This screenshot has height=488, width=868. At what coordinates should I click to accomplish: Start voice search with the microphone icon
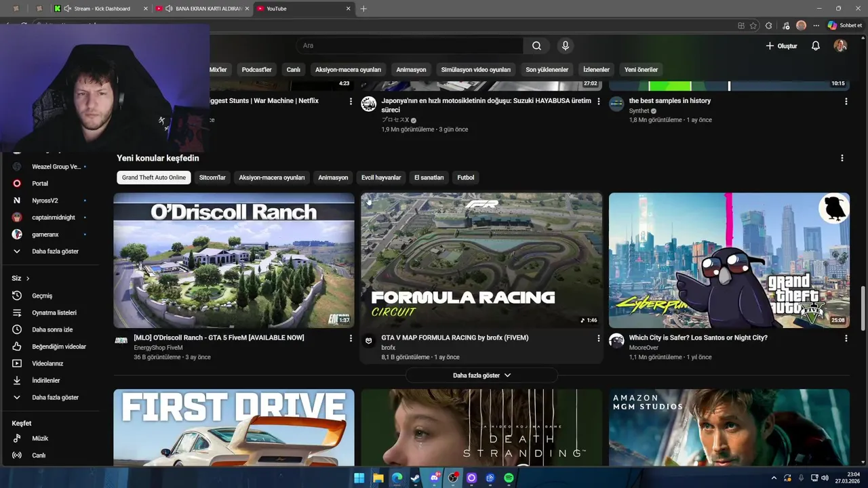tap(565, 45)
